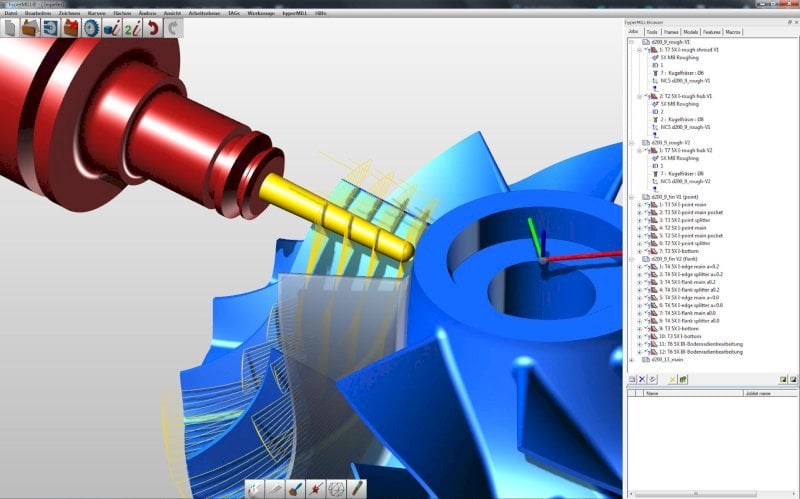This screenshot has width=800, height=499.
Task: Click the wireframe sphere icon in bottom toolbar
Action: (336, 489)
